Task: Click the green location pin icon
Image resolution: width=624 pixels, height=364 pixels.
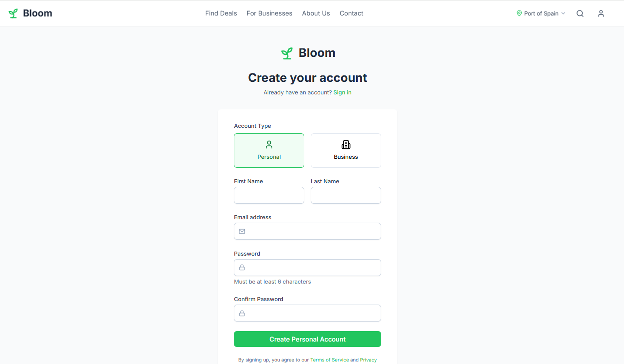Action: click(x=519, y=13)
